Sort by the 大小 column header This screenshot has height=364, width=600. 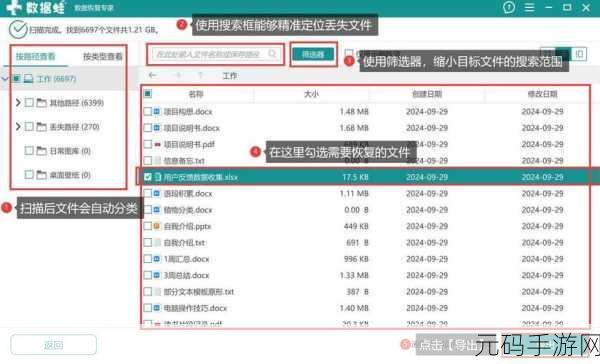click(x=311, y=94)
